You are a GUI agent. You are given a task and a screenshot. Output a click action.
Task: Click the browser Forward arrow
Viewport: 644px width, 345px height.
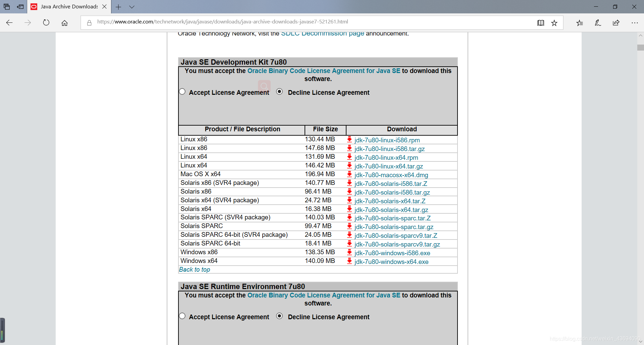28,23
